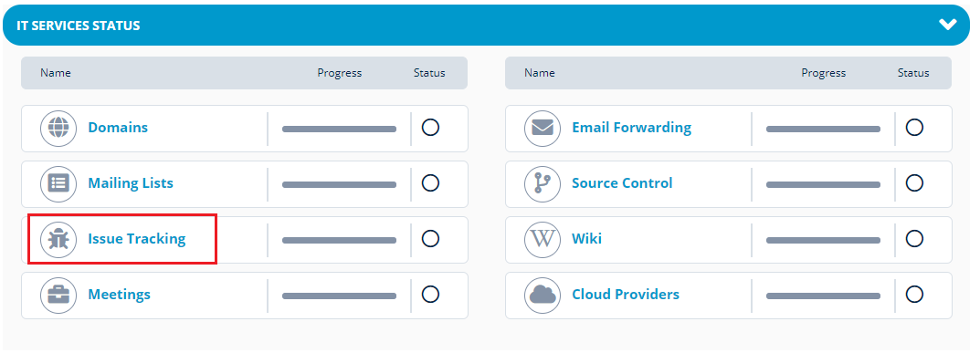Open the Cloud Providers link
Viewport: 980px width, 353px height.
pyautogui.click(x=626, y=295)
